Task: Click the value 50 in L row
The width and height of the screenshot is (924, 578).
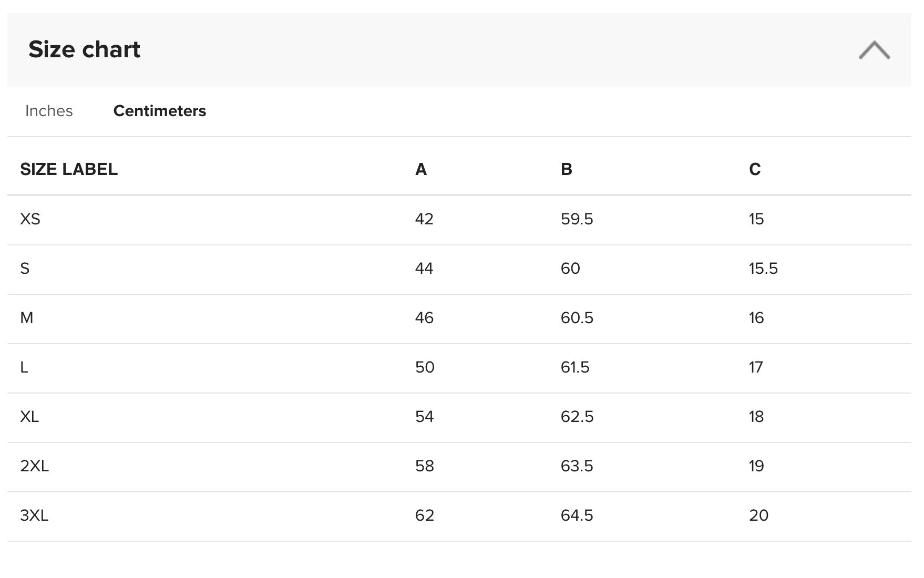Action: pos(425,367)
